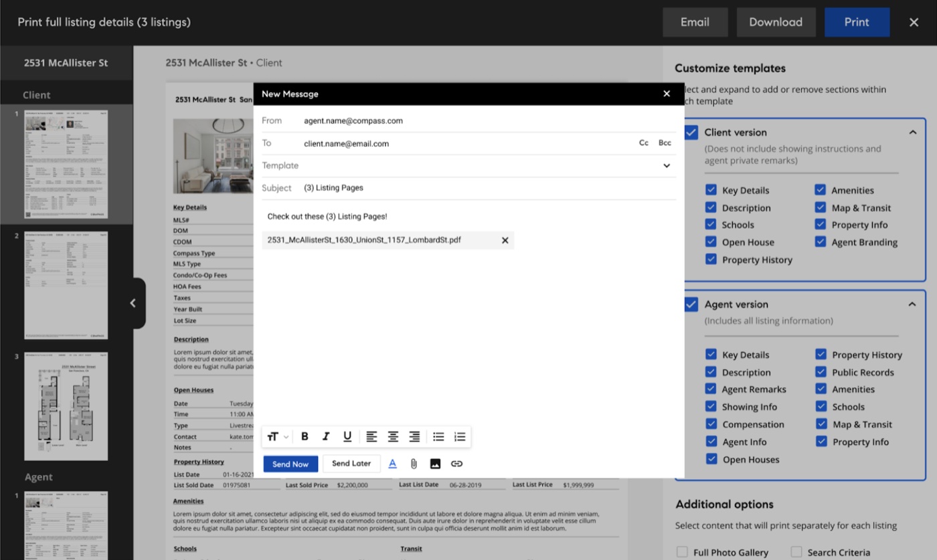This screenshot has height=560, width=937.
Task: Collapse the Client version section
Action: (x=912, y=132)
